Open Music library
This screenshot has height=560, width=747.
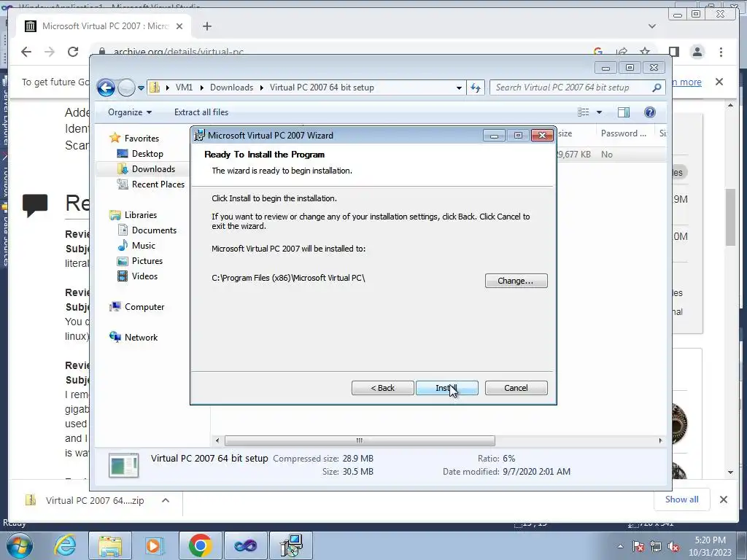[143, 246]
